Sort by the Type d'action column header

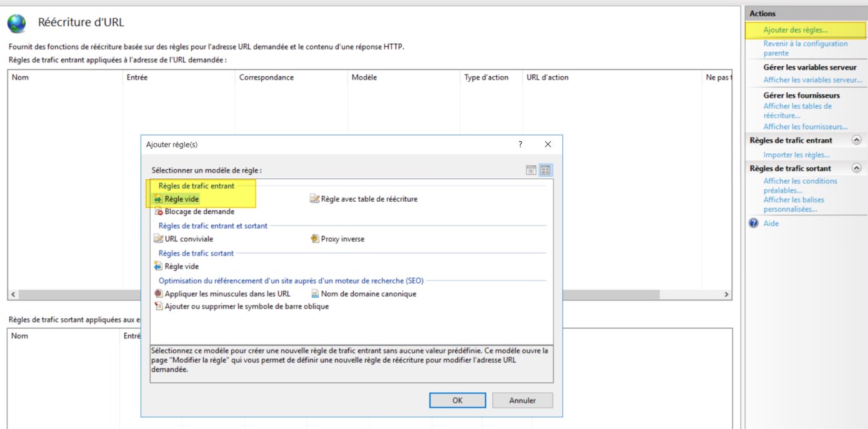(486, 77)
